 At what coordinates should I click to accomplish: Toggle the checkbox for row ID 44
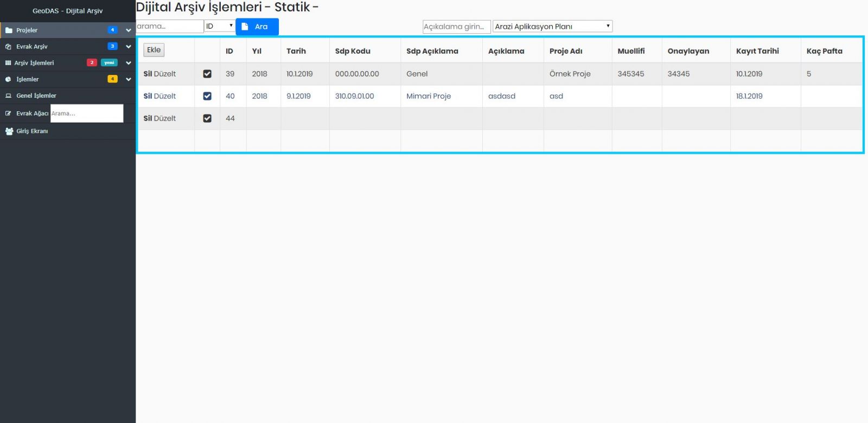[x=207, y=118]
